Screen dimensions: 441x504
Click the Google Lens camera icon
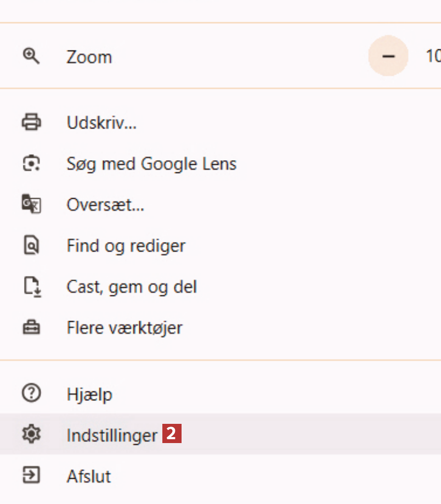click(x=31, y=164)
